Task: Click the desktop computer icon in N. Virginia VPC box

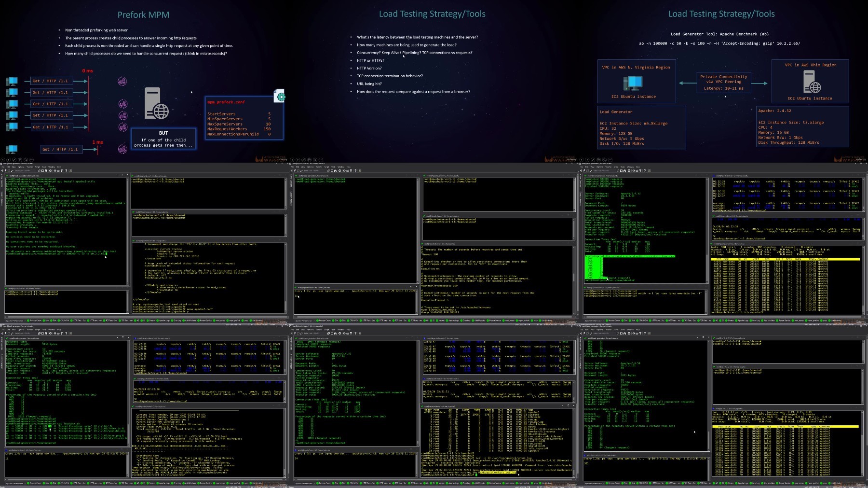Action: point(632,83)
